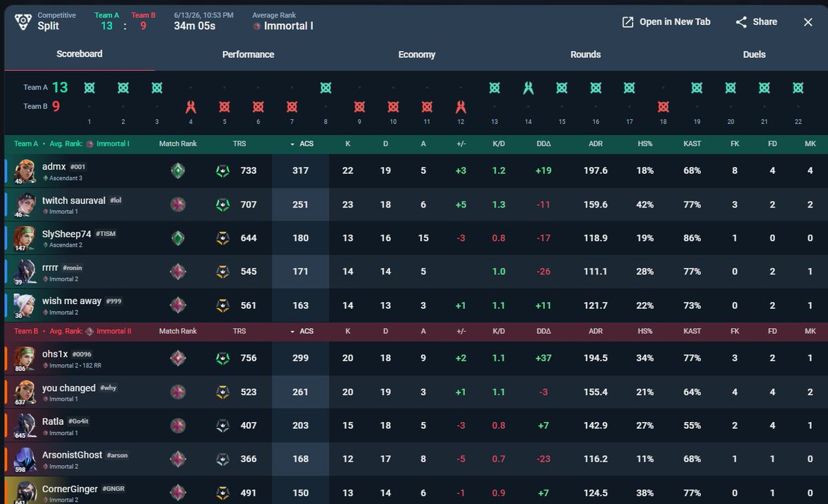
Task: Open player profile you changed
Action: pos(69,388)
